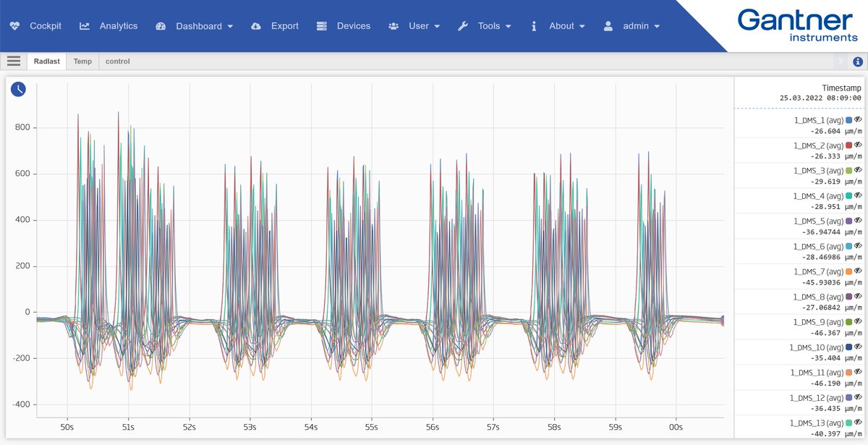This screenshot has height=445, width=868.
Task: Switch to the Temp tab
Action: [x=82, y=62]
